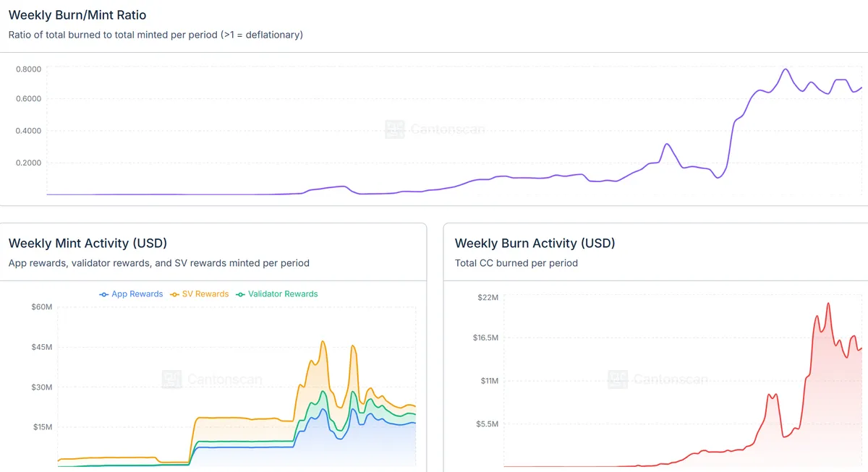Image resolution: width=868 pixels, height=472 pixels.
Task: Click the peak of the purple ratio line
Action: pos(786,69)
